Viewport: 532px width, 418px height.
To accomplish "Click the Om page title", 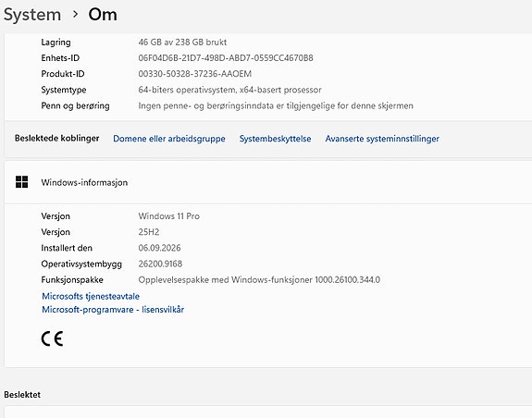I will (x=103, y=15).
